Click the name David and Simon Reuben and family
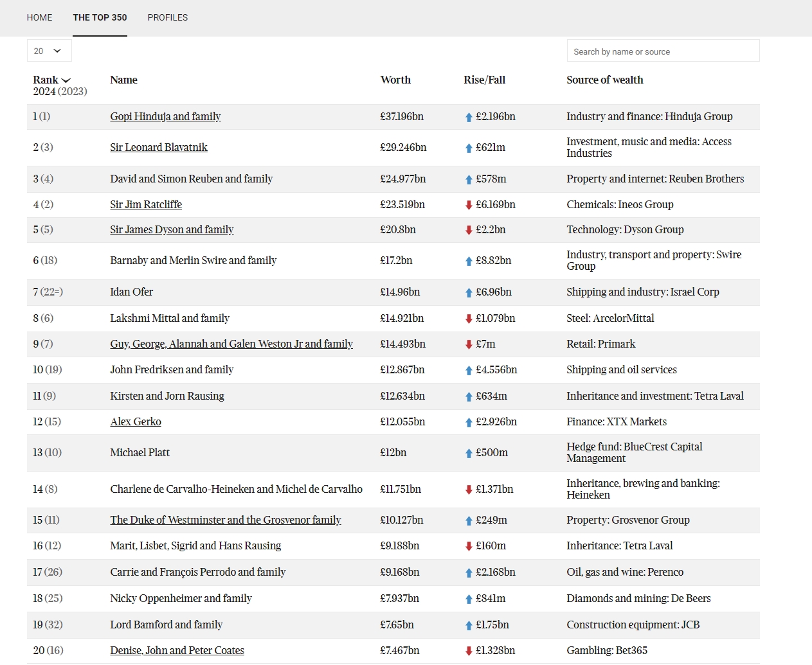Viewport: 812px width, 665px height. pos(191,179)
